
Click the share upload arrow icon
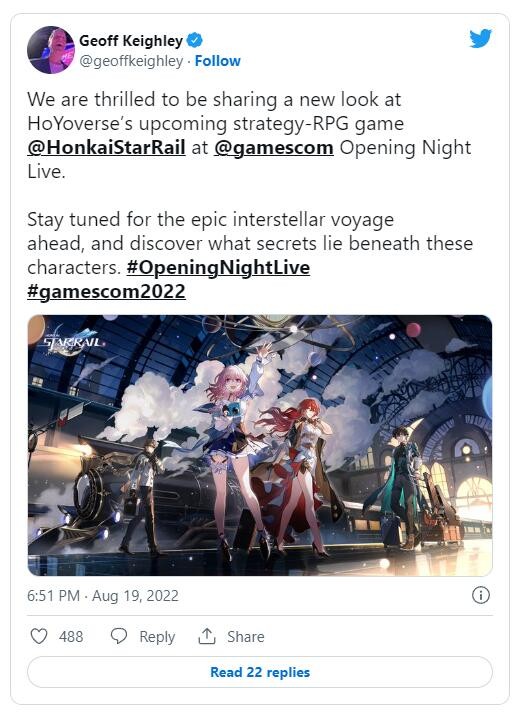coord(207,636)
